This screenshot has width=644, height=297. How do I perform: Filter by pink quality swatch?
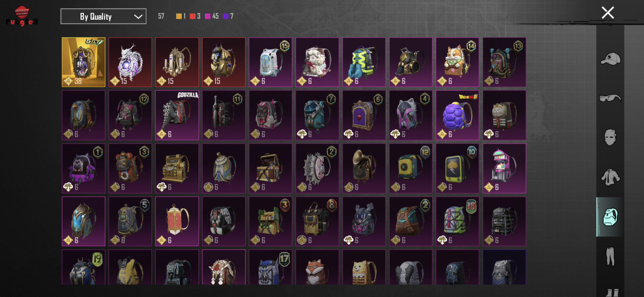[208, 16]
